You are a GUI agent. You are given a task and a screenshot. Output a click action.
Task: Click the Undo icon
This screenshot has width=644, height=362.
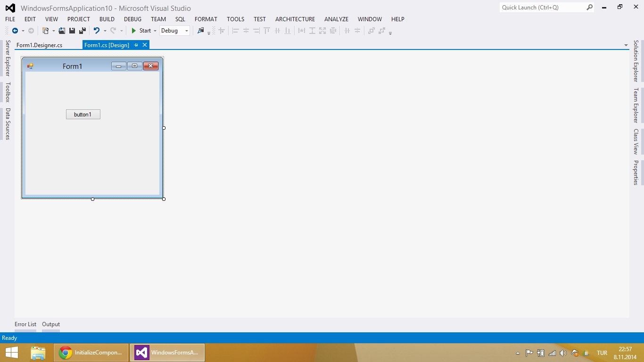tap(97, 30)
